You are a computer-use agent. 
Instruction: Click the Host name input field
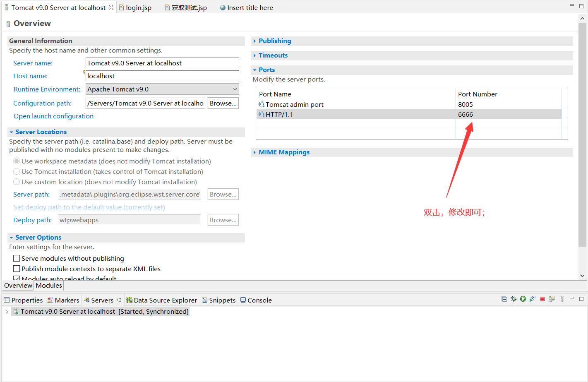[x=162, y=76]
